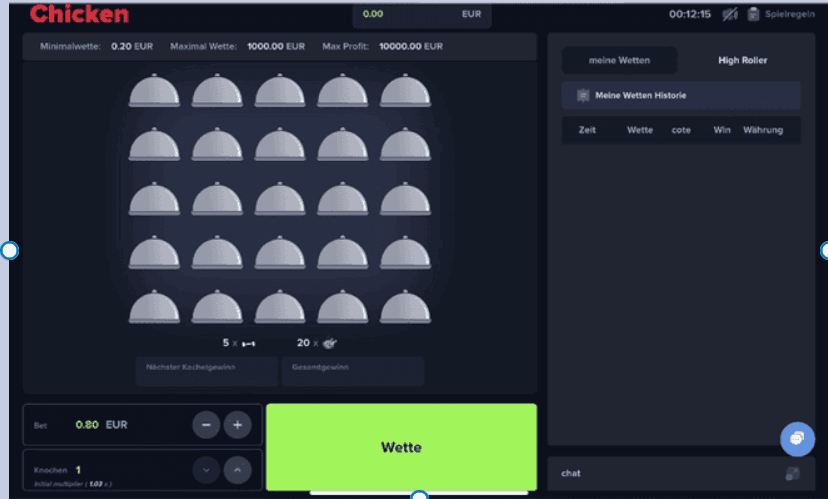This screenshot has width=828, height=499.
Task: Reveal the top-right dome tile
Action: [x=404, y=91]
